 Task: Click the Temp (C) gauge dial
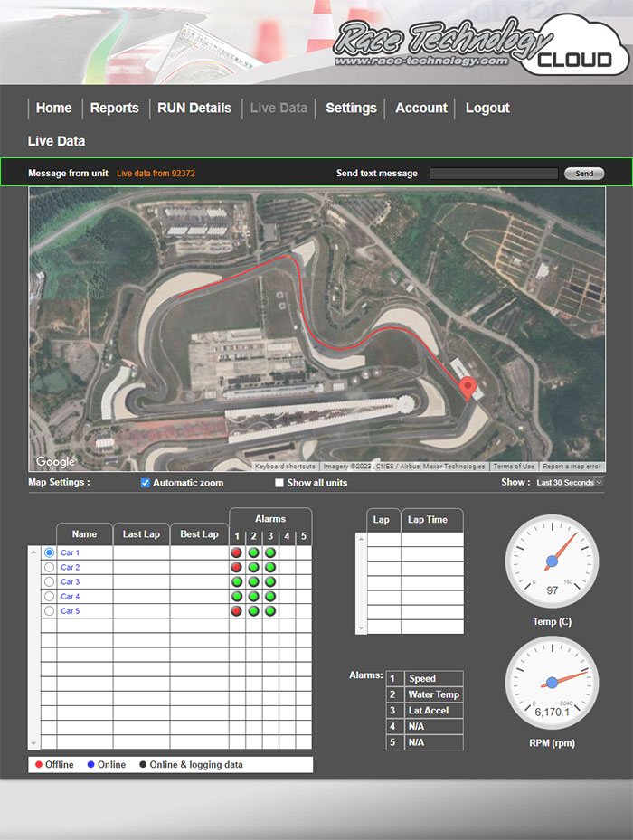tap(551, 562)
